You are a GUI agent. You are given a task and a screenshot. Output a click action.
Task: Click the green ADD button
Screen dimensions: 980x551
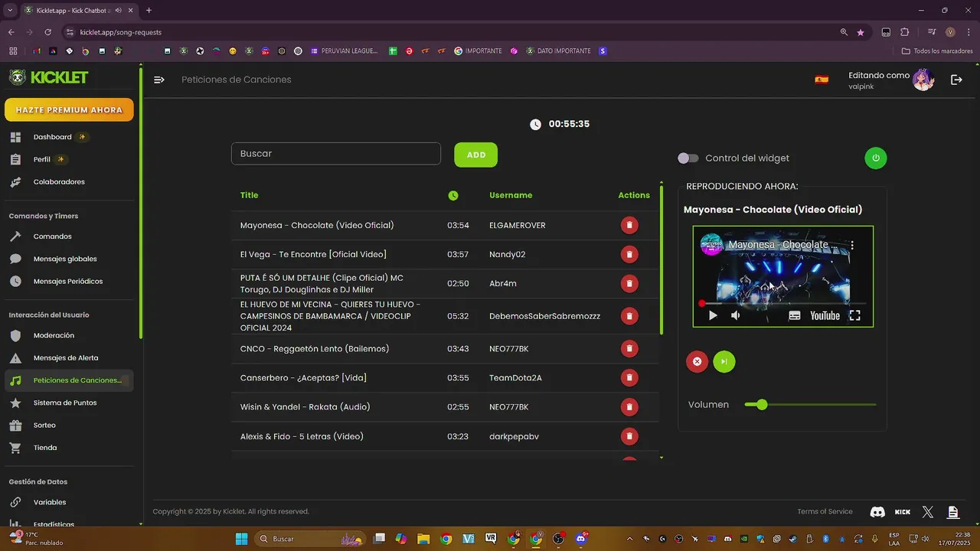pyautogui.click(x=475, y=155)
